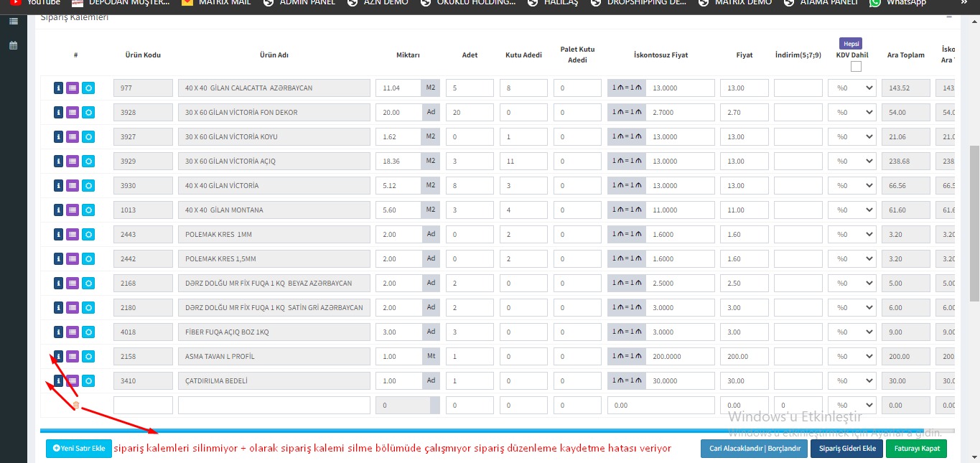Open the KDV dropdown on the ÇATDIRILMA BEDELİ row

point(852,381)
